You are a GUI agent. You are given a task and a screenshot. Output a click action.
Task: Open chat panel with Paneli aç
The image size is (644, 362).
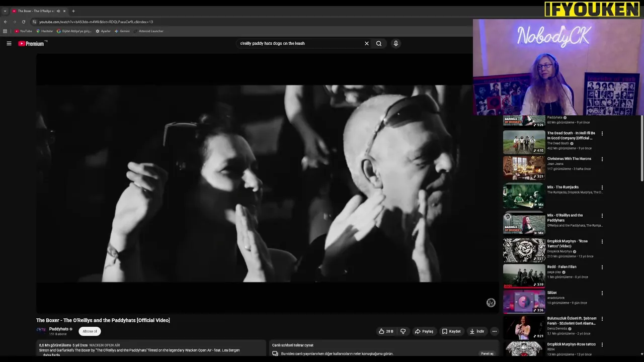coord(487,353)
